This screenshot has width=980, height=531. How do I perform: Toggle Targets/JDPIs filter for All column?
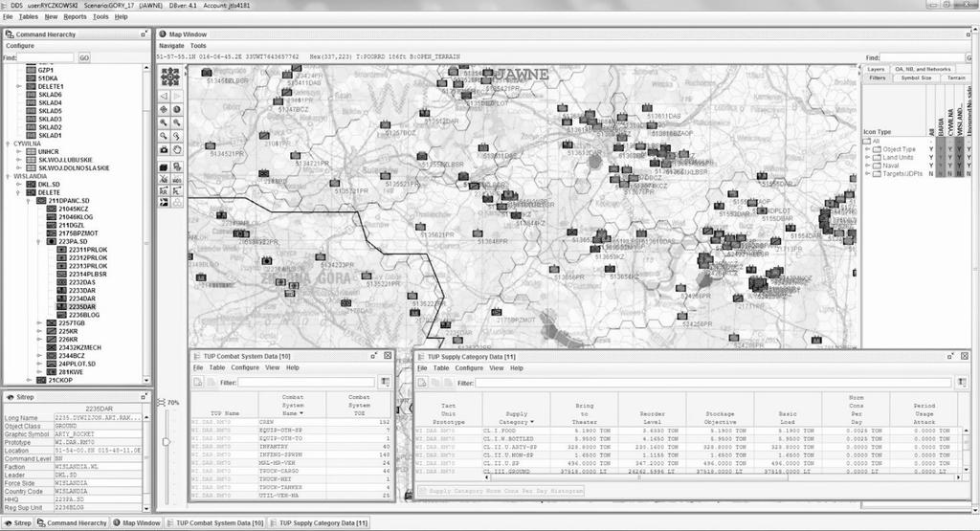tap(931, 174)
